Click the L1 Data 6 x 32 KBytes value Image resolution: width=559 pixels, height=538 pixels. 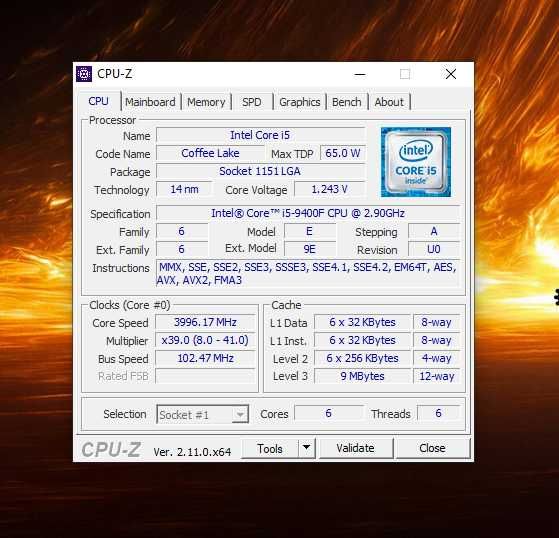[362, 322]
